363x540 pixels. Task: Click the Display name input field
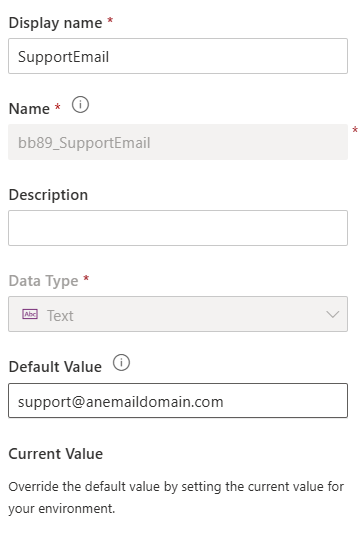click(178, 56)
